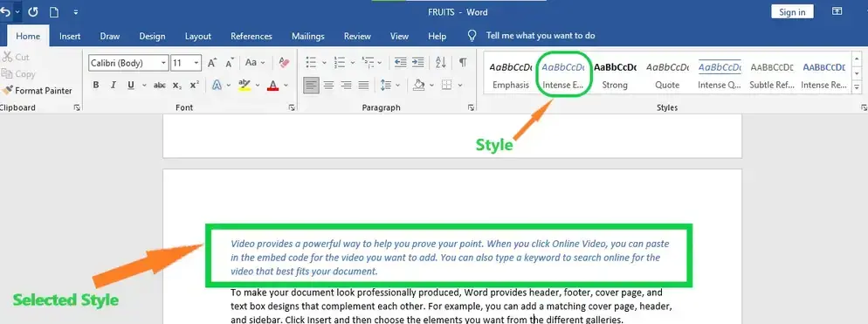868x324 pixels.
Task: Click the multilevel list icon
Action: click(x=368, y=63)
